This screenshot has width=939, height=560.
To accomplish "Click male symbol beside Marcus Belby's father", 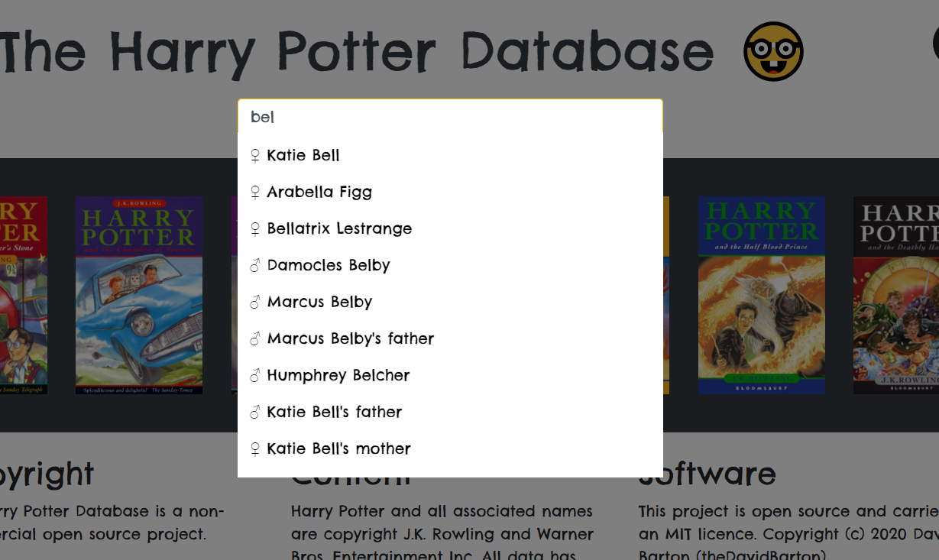I will coord(255,339).
